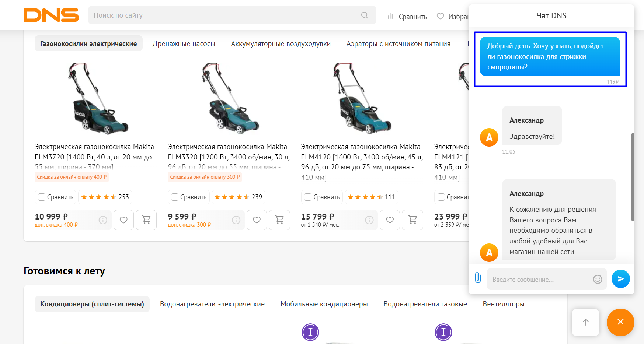
Task: Send chat message with arrow button
Action: click(621, 279)
